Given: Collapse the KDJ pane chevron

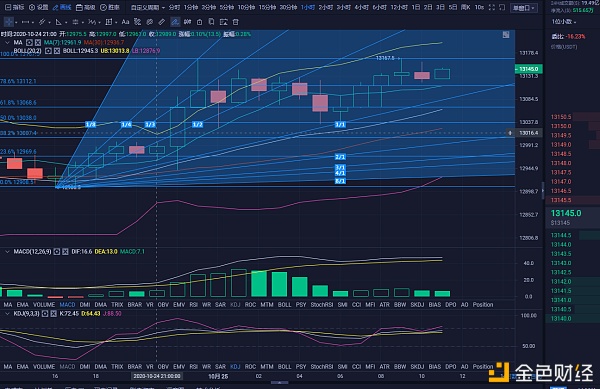Looking at the screenshot, I should (7, 314).
